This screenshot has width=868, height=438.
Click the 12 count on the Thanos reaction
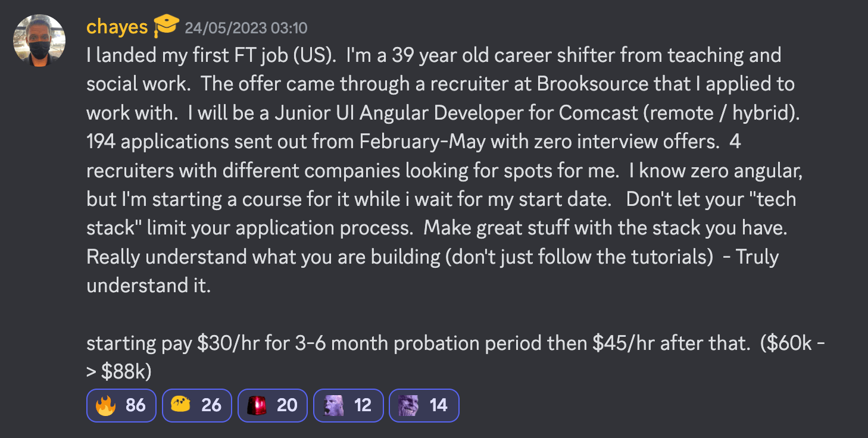(x=363, y=405)
